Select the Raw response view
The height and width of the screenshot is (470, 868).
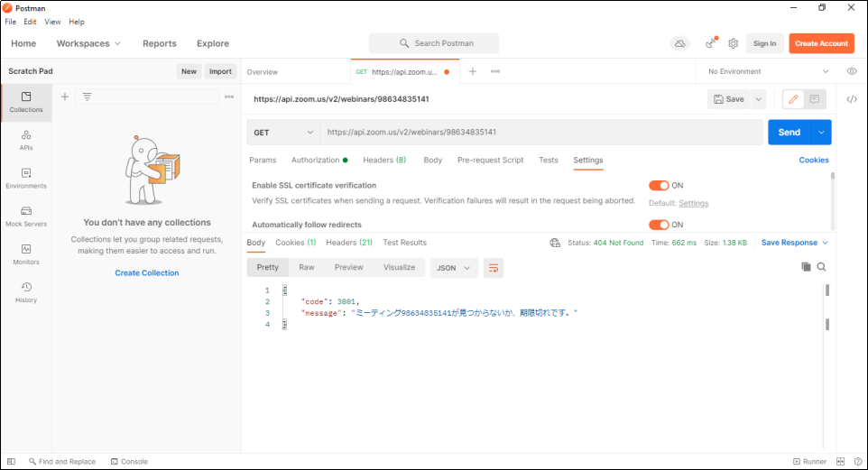click(x=307, y=267)
